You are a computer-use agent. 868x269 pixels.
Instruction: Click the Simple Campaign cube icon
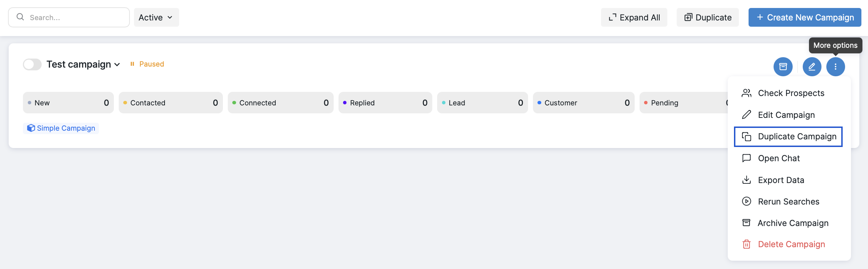point(31,128)
